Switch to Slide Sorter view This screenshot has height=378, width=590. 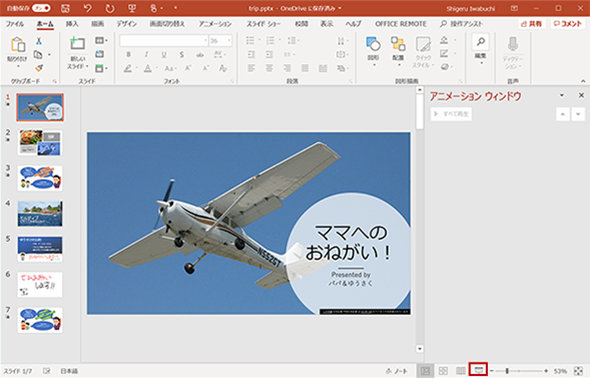click(x=443, y=371)
